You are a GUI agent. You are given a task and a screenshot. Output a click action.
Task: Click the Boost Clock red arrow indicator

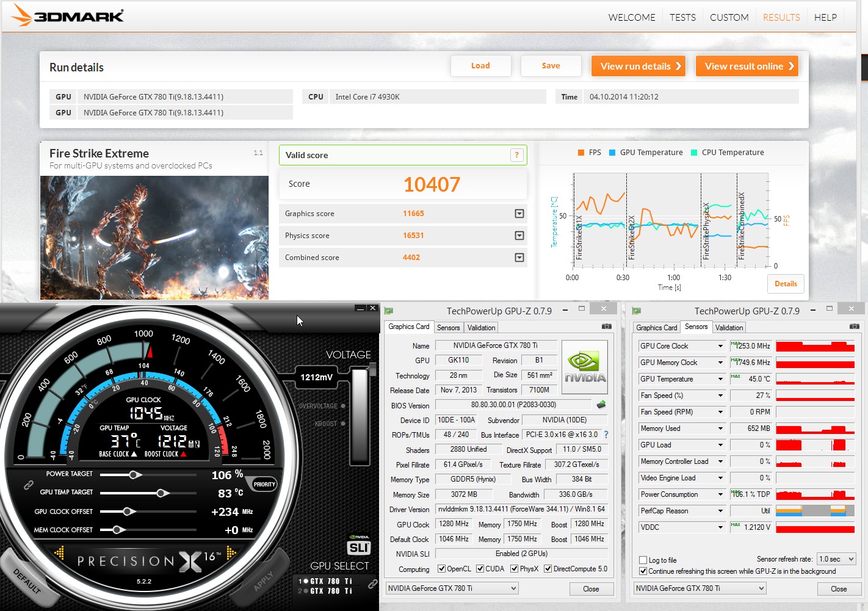tap(183, 454)
